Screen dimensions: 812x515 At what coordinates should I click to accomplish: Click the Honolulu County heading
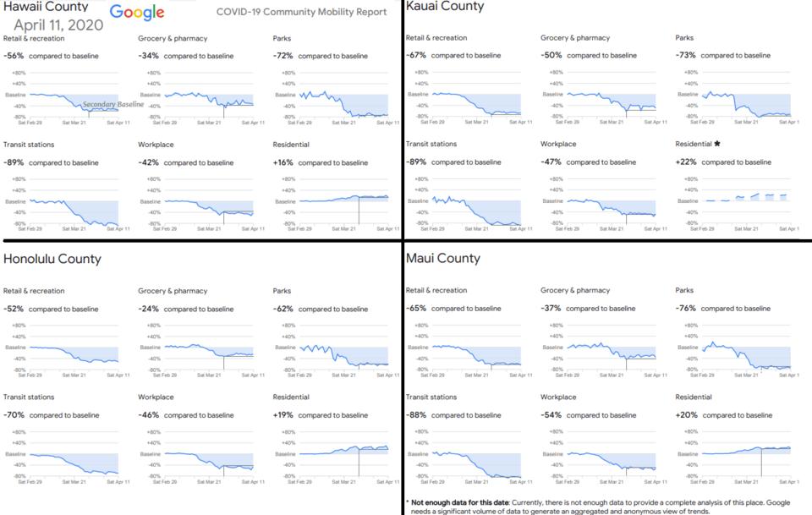tap(52, 259)
